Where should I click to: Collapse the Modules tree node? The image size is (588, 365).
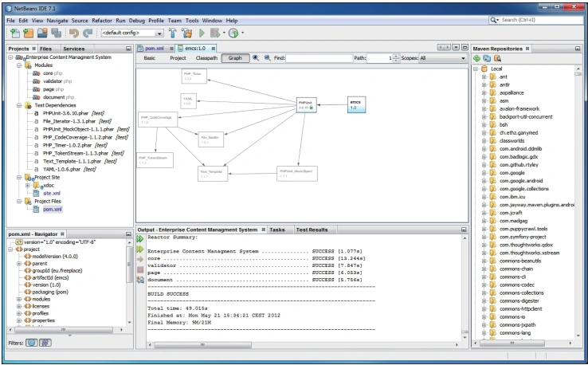pyautogui.click(x=19, y=65)
